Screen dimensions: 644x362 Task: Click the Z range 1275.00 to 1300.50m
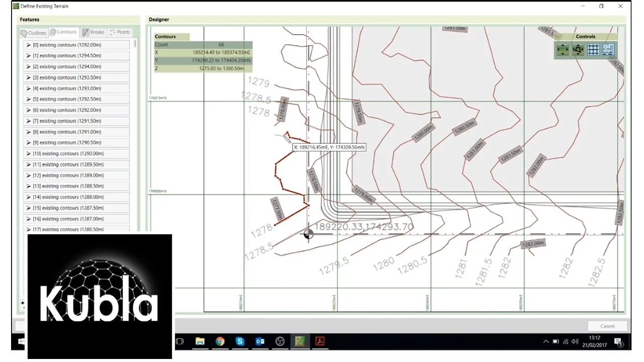(221, 68)
